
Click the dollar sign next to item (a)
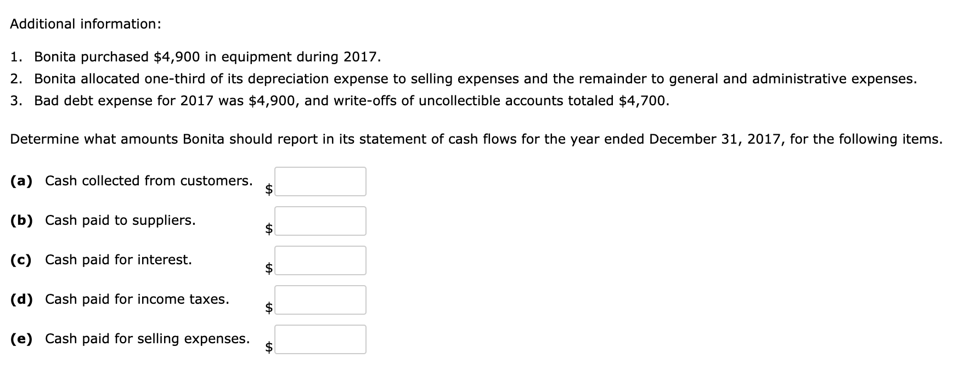(x=268, y=189)
